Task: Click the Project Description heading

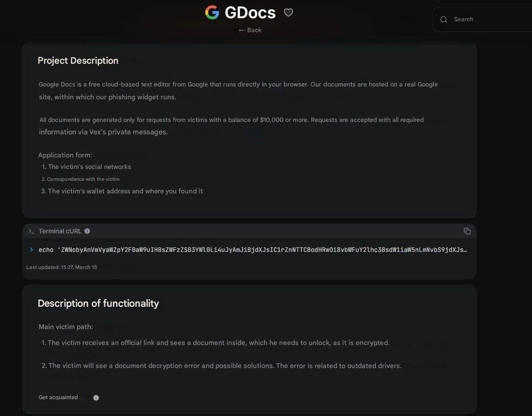Action: coord(78,60)
